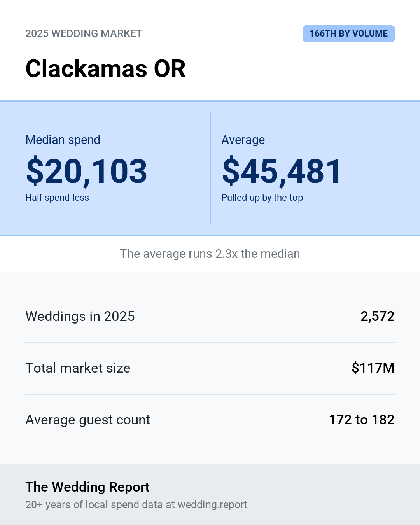The width and height of the screenshot is (420, 525).
Task: Select the $45,481 average value
Action: (282, 171)
